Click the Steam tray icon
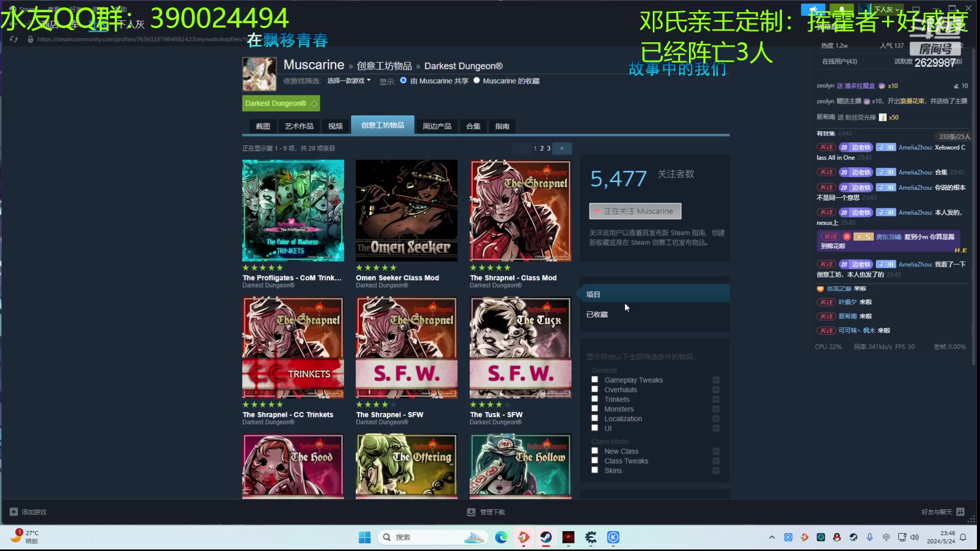The width and height of the screenshot is (980, 551). click(853, 537)
